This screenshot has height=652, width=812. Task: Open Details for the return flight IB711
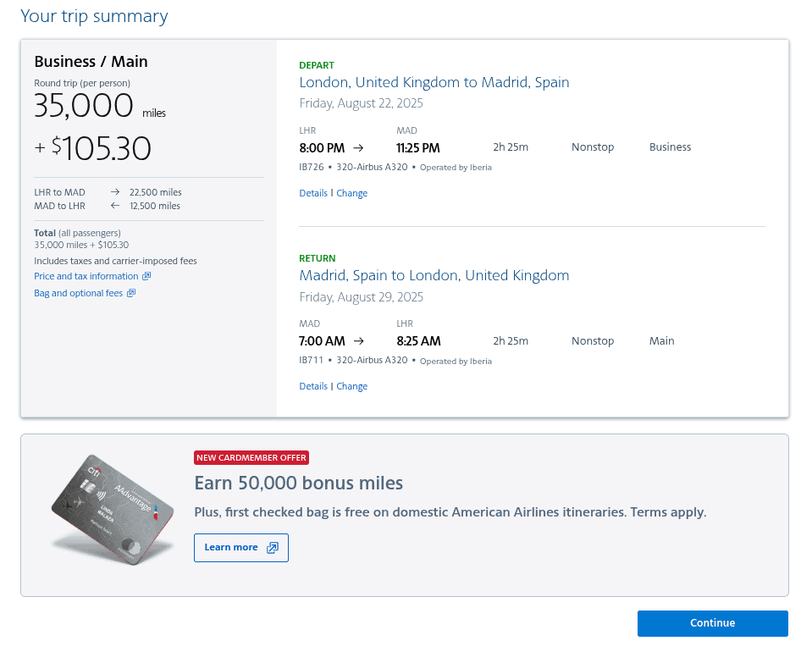pos(313,386)
